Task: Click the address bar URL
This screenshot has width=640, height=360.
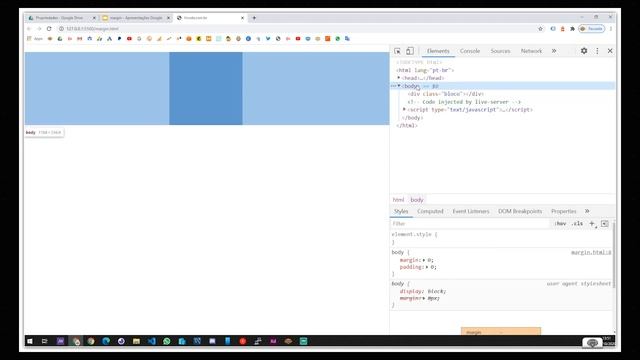Action: click(92, 29)
